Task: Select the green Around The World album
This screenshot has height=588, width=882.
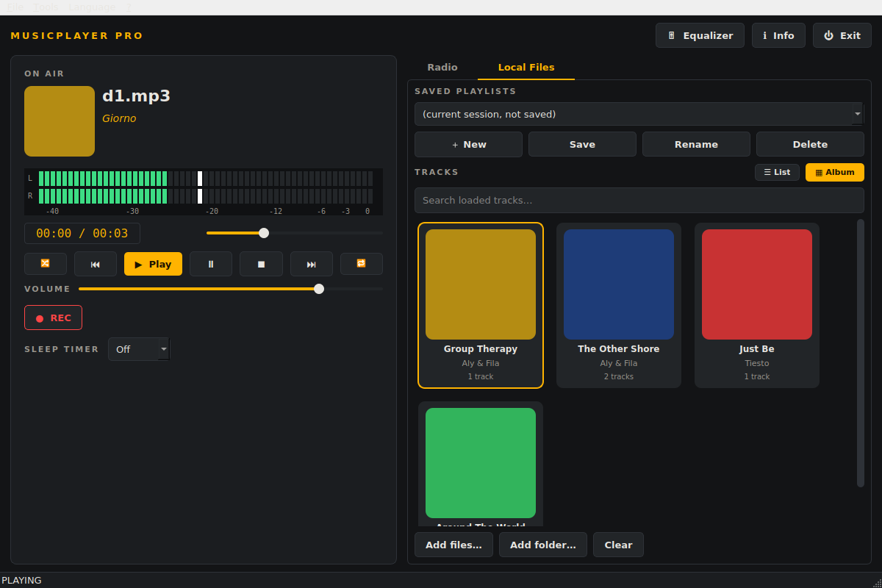Action: (x=481, y=463)
